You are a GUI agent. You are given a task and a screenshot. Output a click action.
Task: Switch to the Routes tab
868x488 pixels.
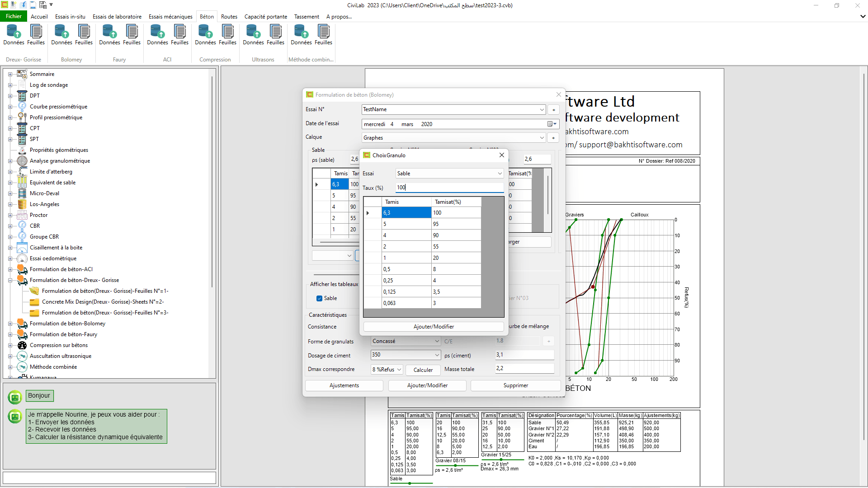[x=229, y=17]
